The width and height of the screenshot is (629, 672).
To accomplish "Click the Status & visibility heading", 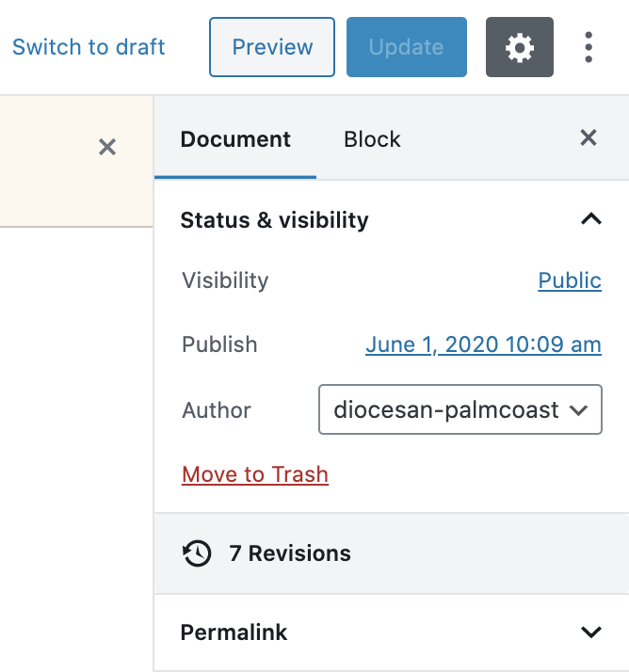I will (274, 220).
